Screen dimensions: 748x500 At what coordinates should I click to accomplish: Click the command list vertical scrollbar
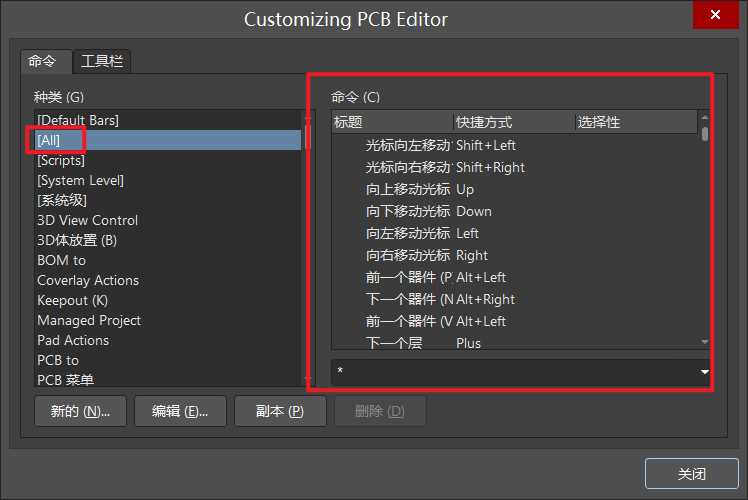(704, 240)
